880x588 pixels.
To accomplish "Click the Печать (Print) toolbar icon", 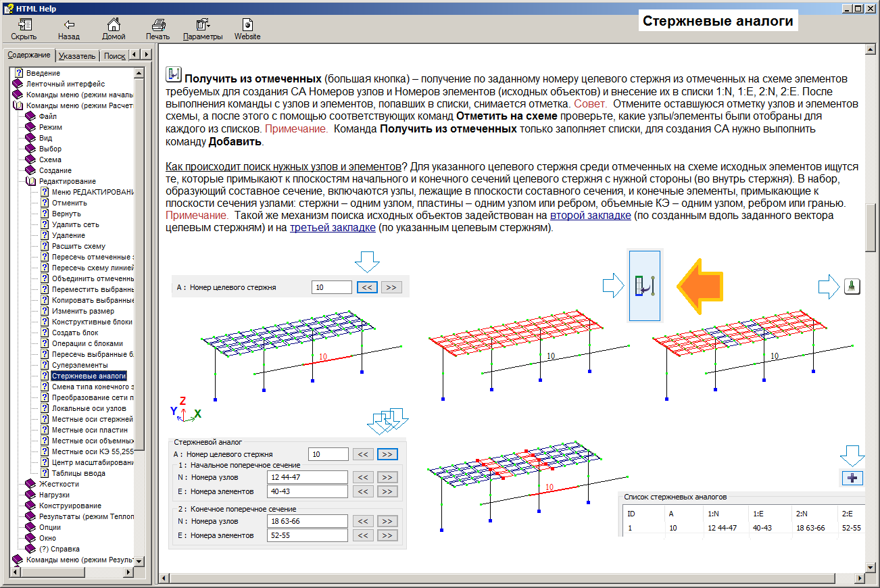I will pyautogui.click(x=157, y=25).
